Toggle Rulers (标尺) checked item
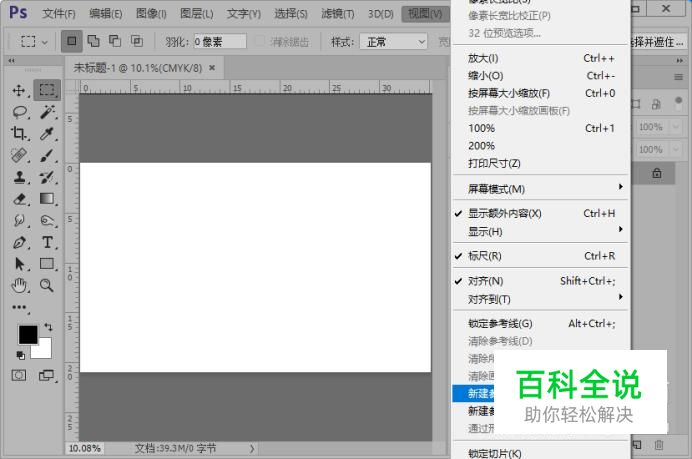The image size is (692, 459). [x=540, y=256]
